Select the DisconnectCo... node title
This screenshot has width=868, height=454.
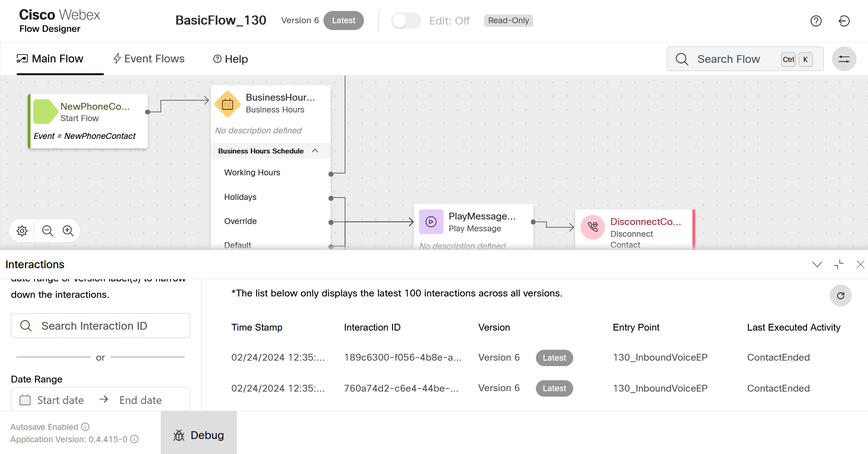pos(646,222)
